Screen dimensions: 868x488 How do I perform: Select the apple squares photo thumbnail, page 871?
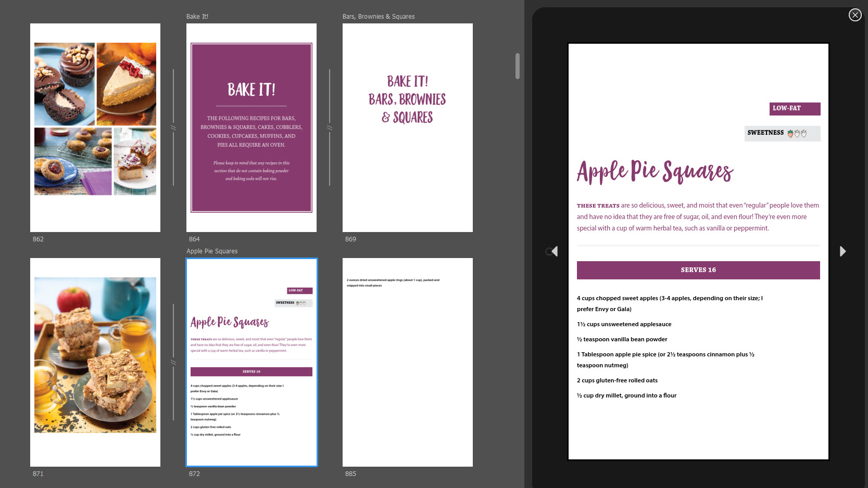(95, 362)
